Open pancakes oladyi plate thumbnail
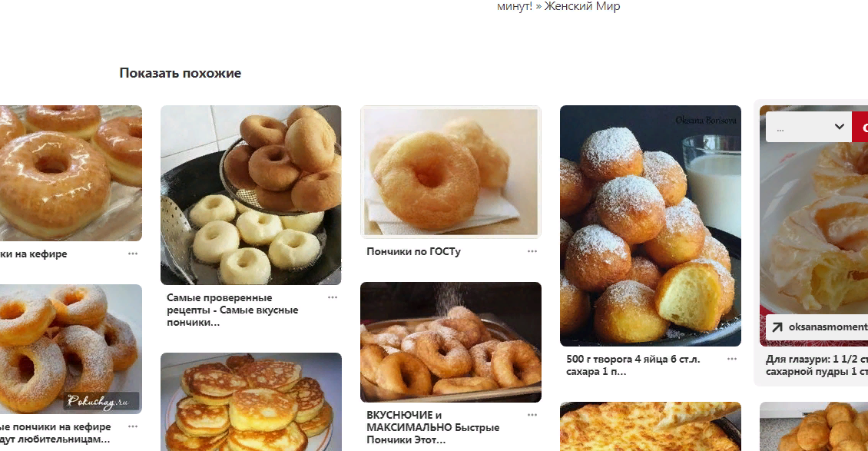Screen dimensions: 868x451 250,402
